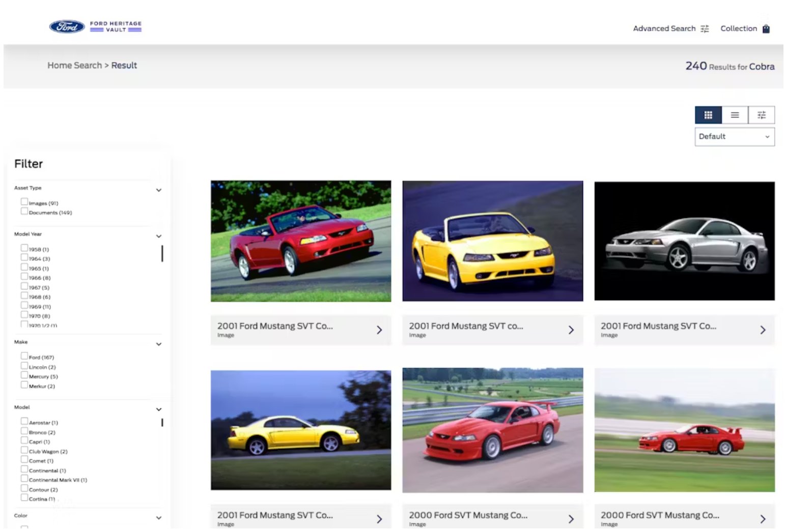Check the Bronco (2) model filter
Screen dimensions: 785x532
pos(24,431)
